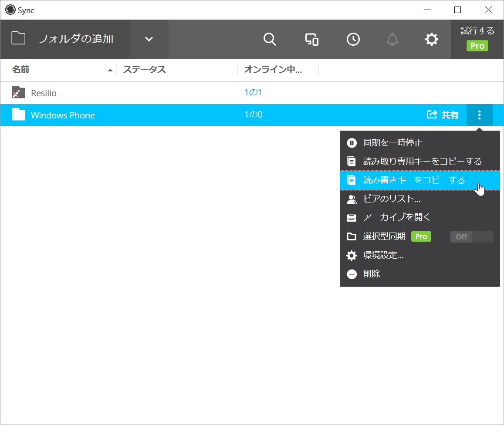Click the フォルダの追加 button
Viewport: 504px width, 425px height.
pos(65,39)
